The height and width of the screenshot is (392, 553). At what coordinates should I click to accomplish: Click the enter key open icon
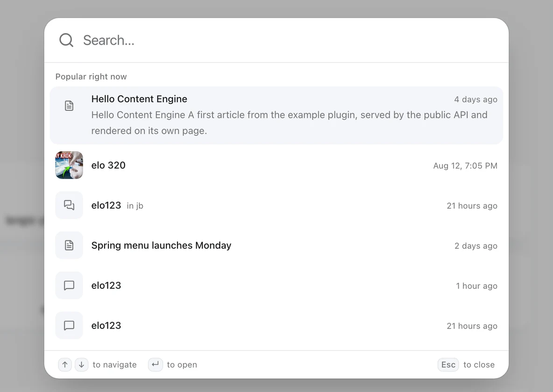coord(156,365)
